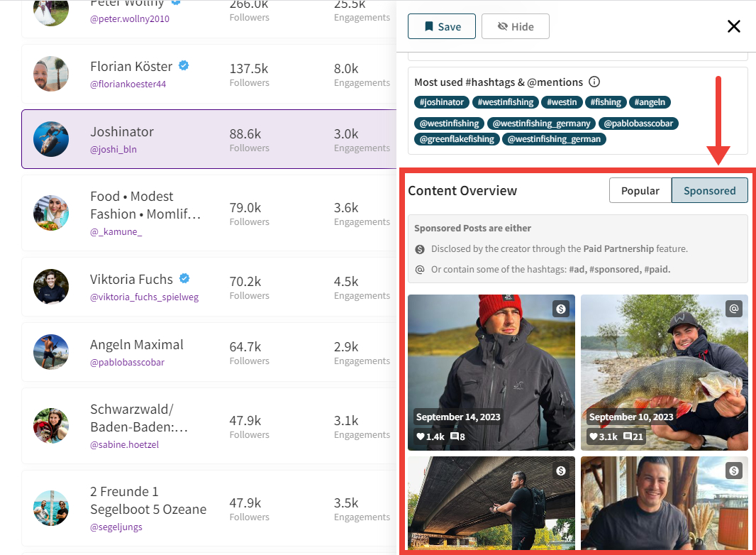
Task: Click the @ hashtag badge on September 10 post
Action: pos(734,309)
